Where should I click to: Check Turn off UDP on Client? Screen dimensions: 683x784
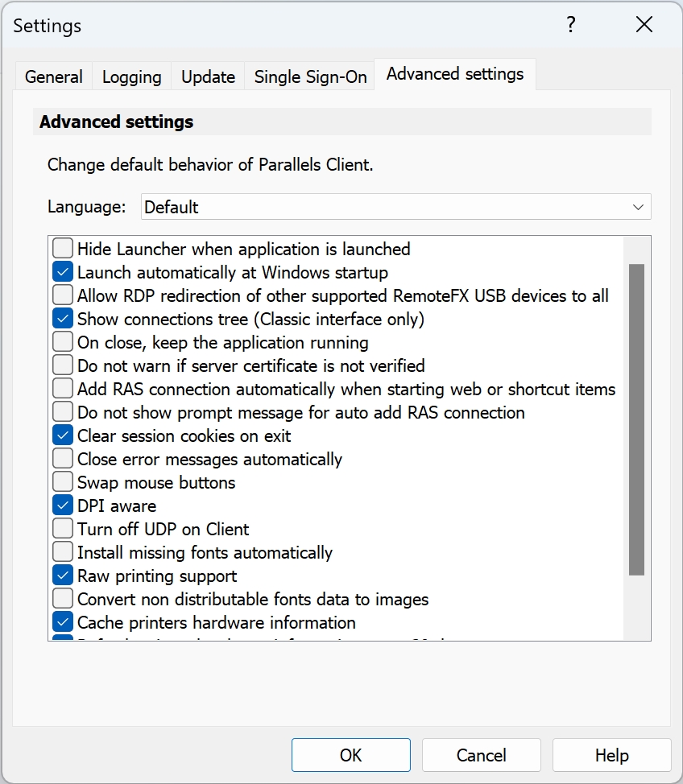pos(63,529)
